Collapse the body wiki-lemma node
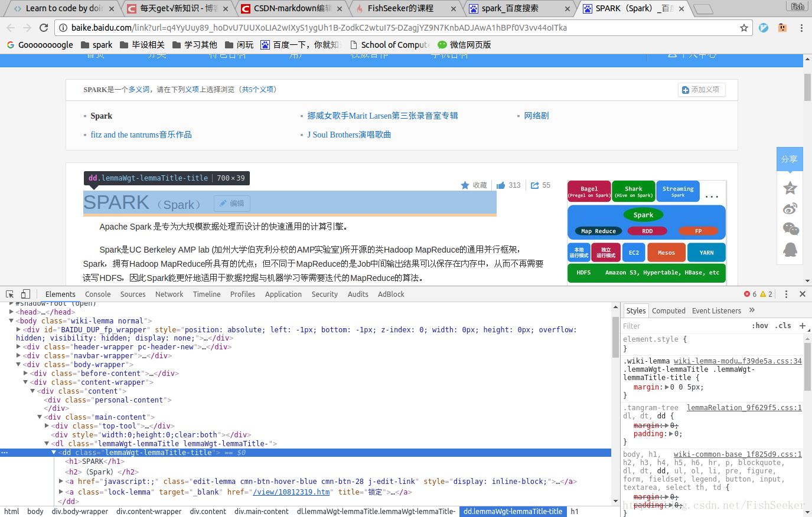Image resolution: width=812 pixels, height=517 pixels. [11, 321]
